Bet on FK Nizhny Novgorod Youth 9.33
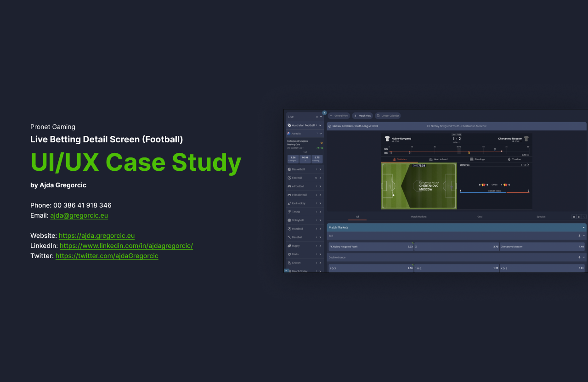 click(371, 247)
